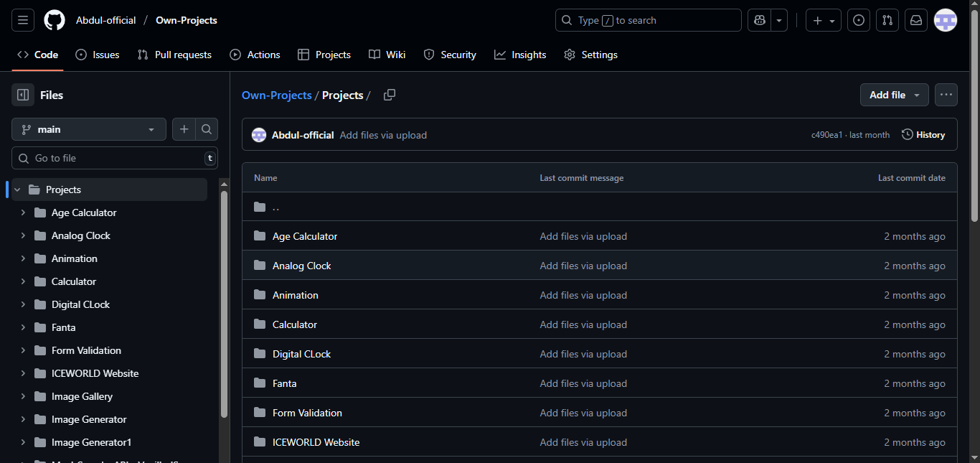Collapse the Files side panel
980x463 pixels.
[23, 95]
